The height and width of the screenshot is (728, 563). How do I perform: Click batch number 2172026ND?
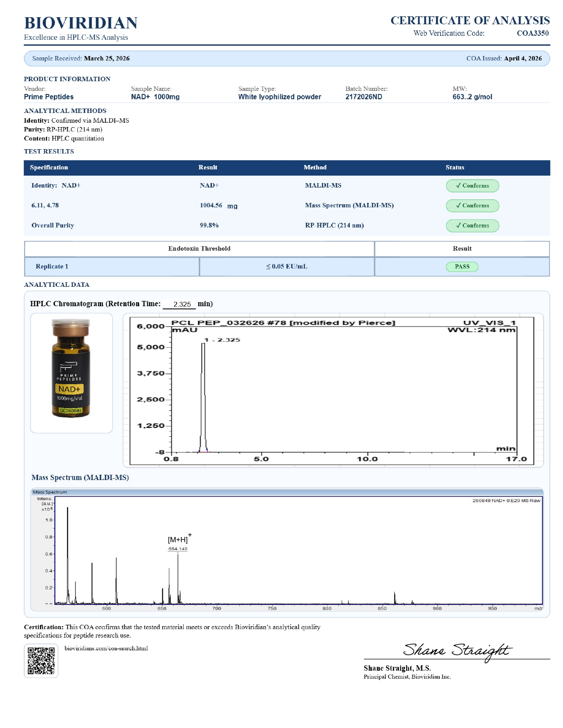364,97
